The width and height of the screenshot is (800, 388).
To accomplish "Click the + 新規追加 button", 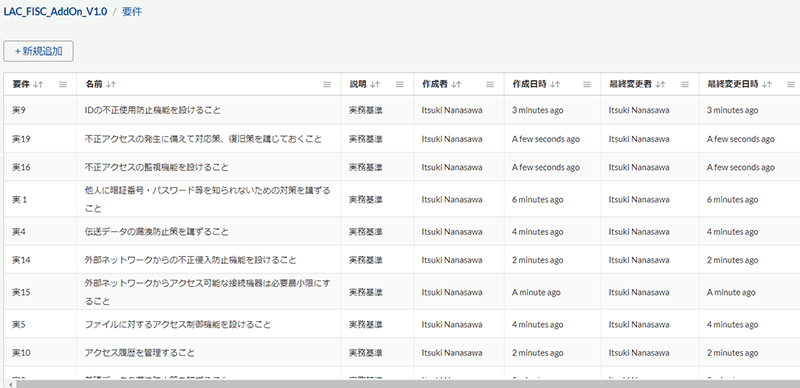I will pyautogui.click(x=38, y=51).
